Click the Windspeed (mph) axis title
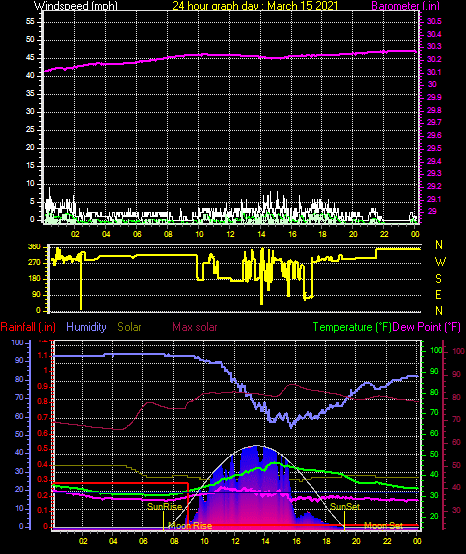 click(x=76, y=6)
